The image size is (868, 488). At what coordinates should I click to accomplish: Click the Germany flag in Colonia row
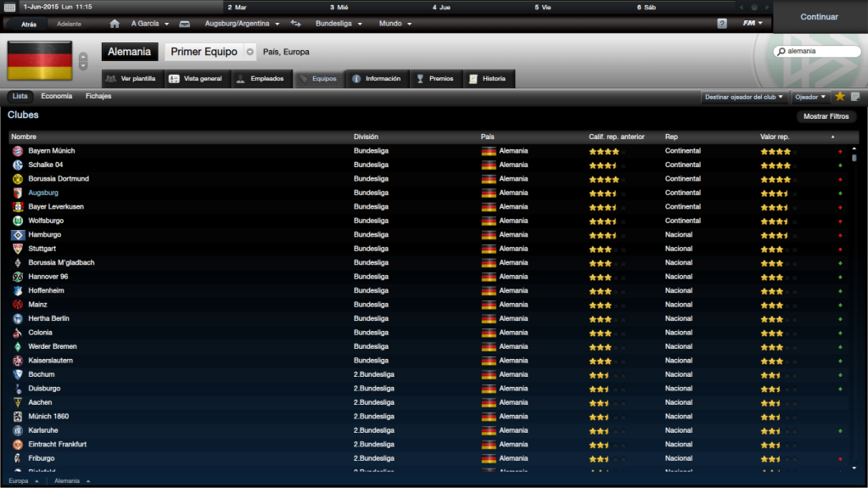(488, 333)
